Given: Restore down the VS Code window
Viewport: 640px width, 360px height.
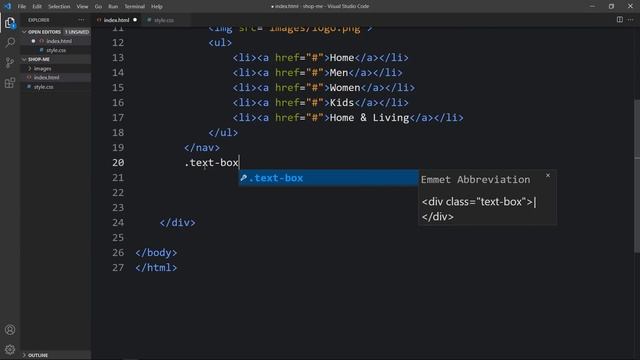Looking at the screenshot, I should click(611, 6).
